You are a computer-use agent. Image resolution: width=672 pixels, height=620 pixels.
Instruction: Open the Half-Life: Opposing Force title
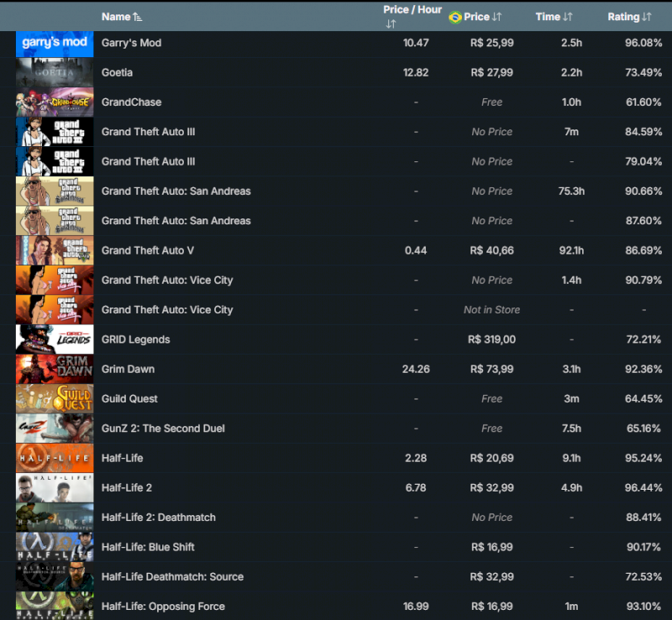click(x=163, y=607)
